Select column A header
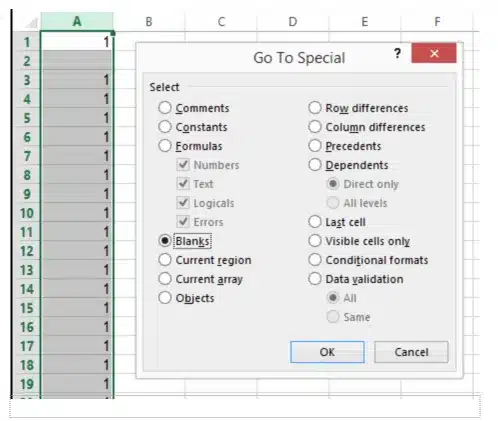 (77, 22)
